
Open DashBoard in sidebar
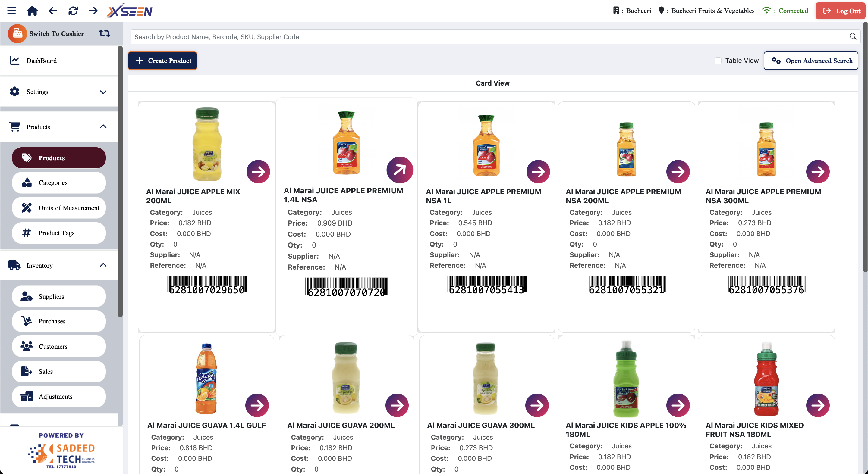[x=59, y=61]
